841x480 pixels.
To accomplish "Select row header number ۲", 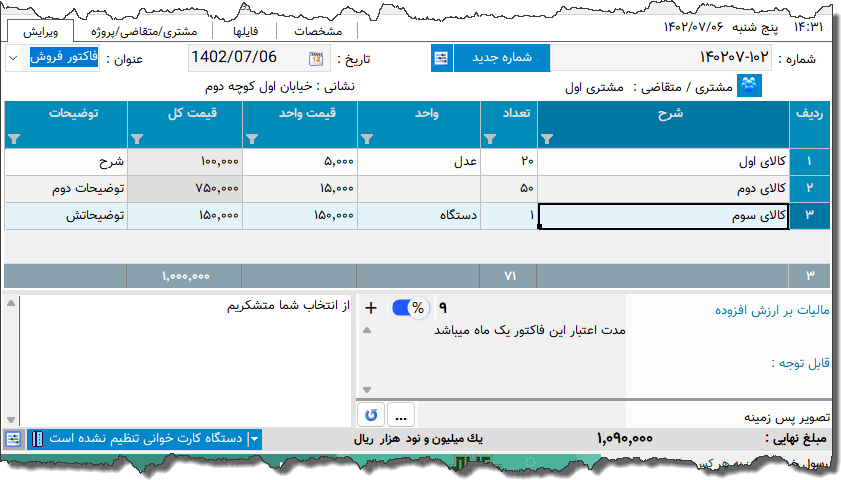I will tap(809, 188).
